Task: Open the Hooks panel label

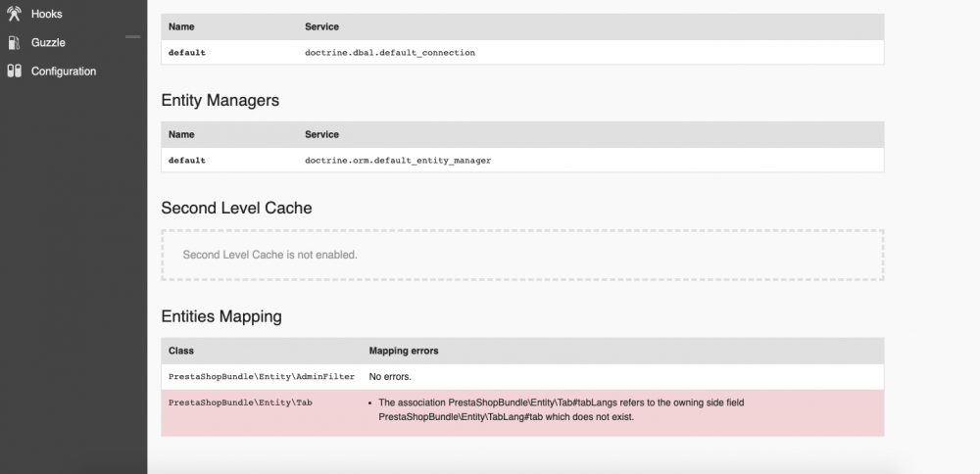Action: pyautogui.click(x=47, y=15)
